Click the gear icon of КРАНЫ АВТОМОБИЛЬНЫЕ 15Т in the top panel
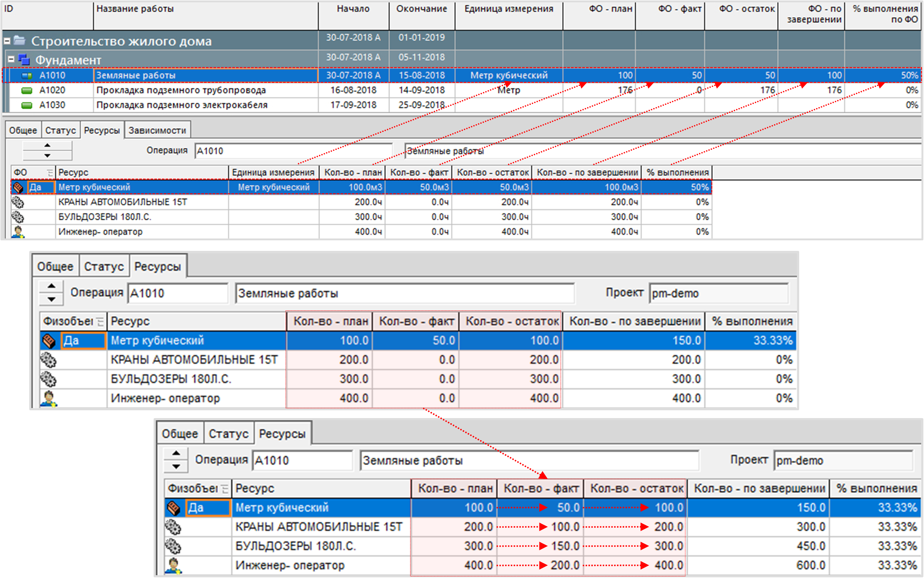The image size is (924, 578). click(18, 202)
